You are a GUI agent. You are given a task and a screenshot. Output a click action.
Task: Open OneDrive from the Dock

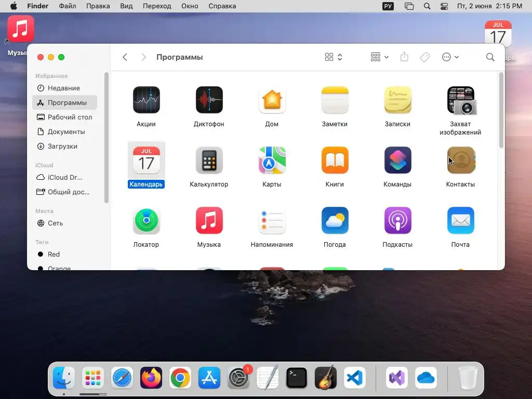426,378
